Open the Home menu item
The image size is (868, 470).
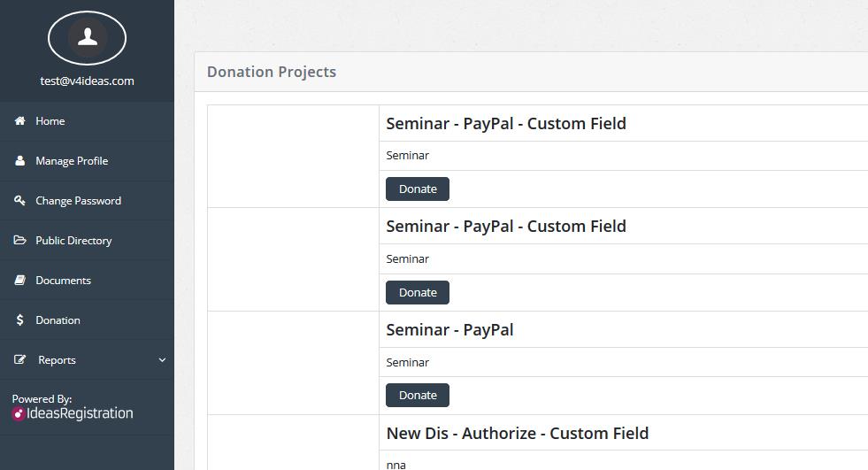click(x=50, y=121)
